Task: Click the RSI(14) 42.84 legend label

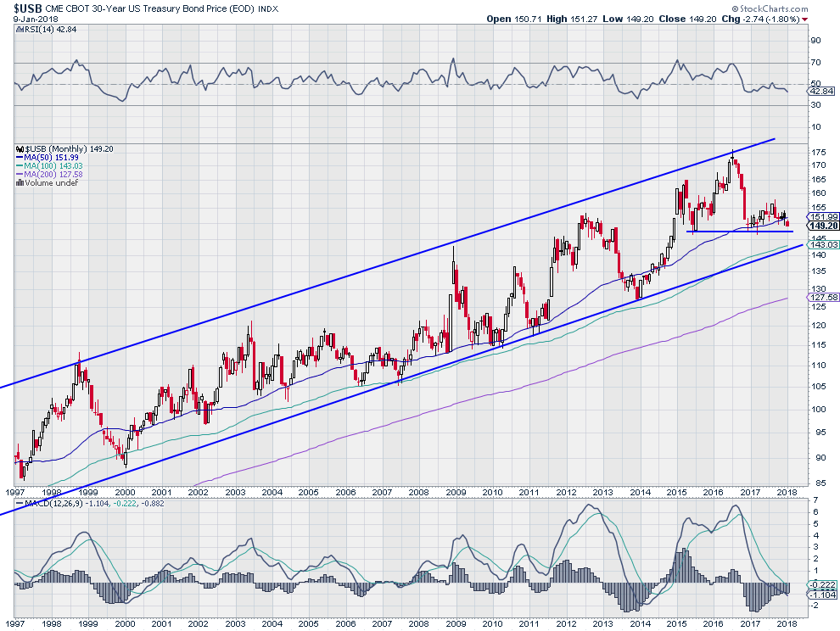Action: coord(51,30)
